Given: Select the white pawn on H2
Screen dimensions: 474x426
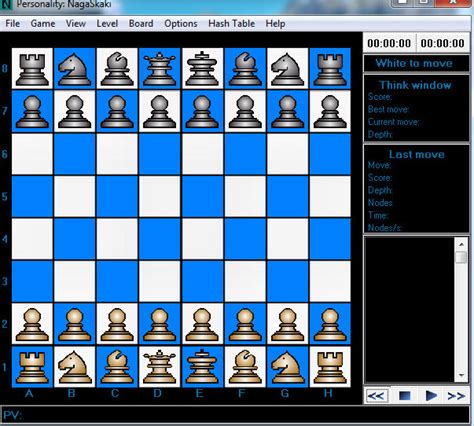Looking at the screenshot, I should click(x=330, y=324).
